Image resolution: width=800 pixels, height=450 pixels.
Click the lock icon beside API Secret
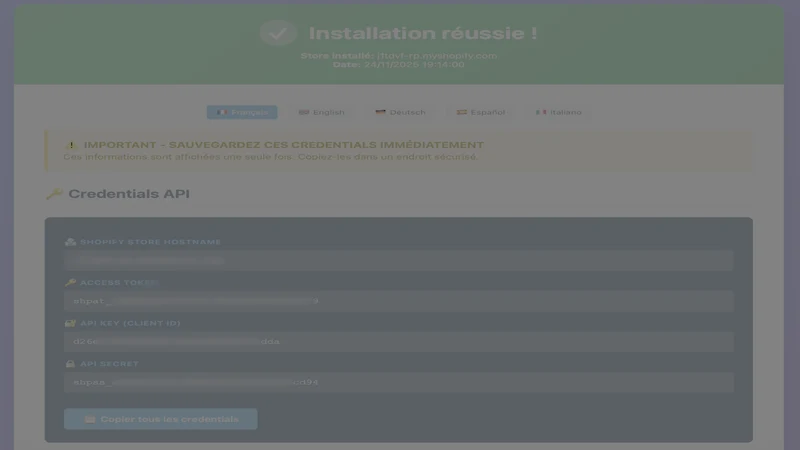(70, 364)
